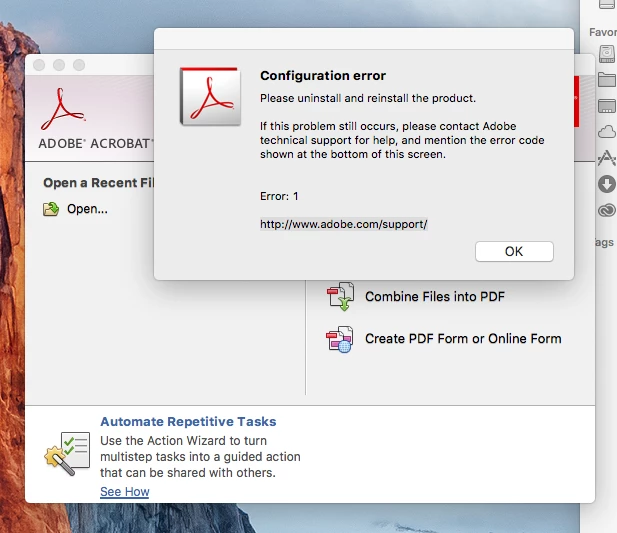
Task: Click the Automate Repetitive Tasks heading
Action: tap(188, 422)
